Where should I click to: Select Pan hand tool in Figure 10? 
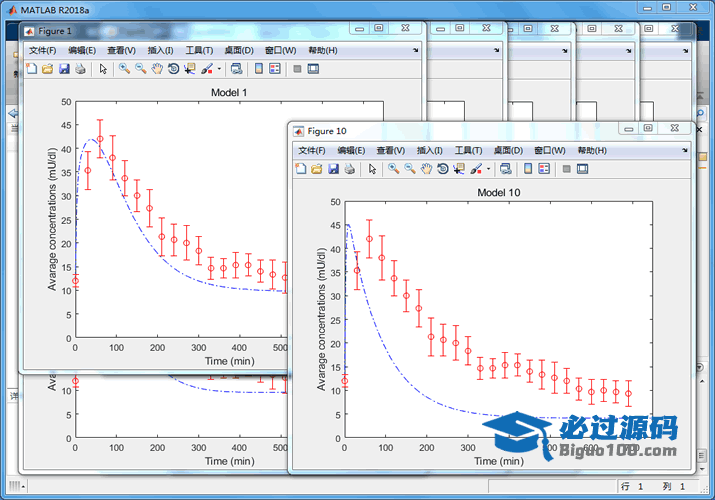tap(426, 169)
